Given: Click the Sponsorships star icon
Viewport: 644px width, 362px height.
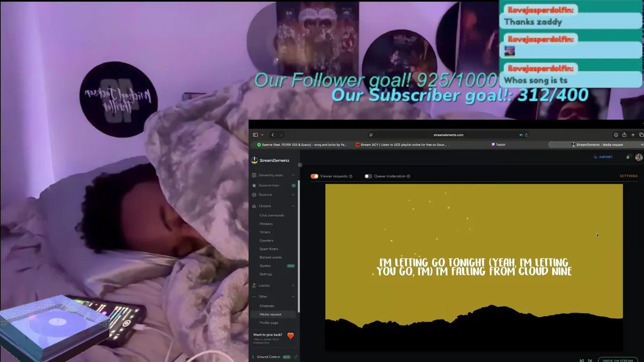Looking at the screenshot, I should coord(254,186).
